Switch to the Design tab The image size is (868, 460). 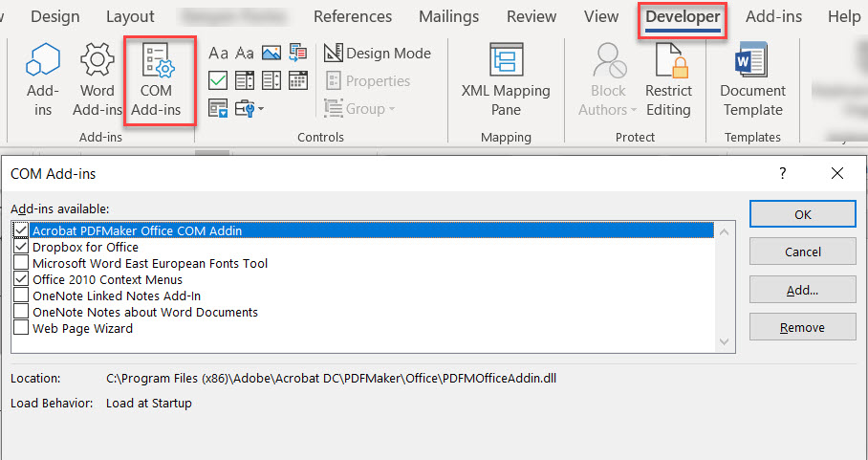coord(54,16)
